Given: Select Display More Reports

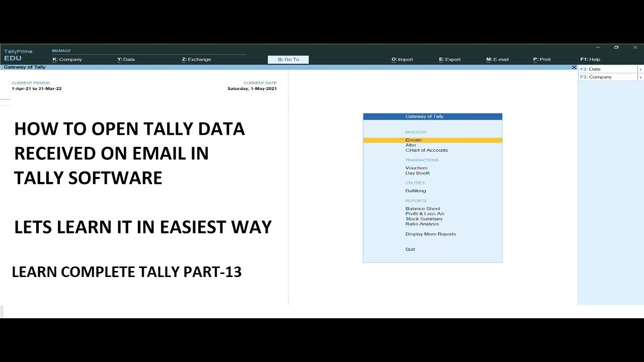Looking at the screenshot, I should tap(431, 234).
